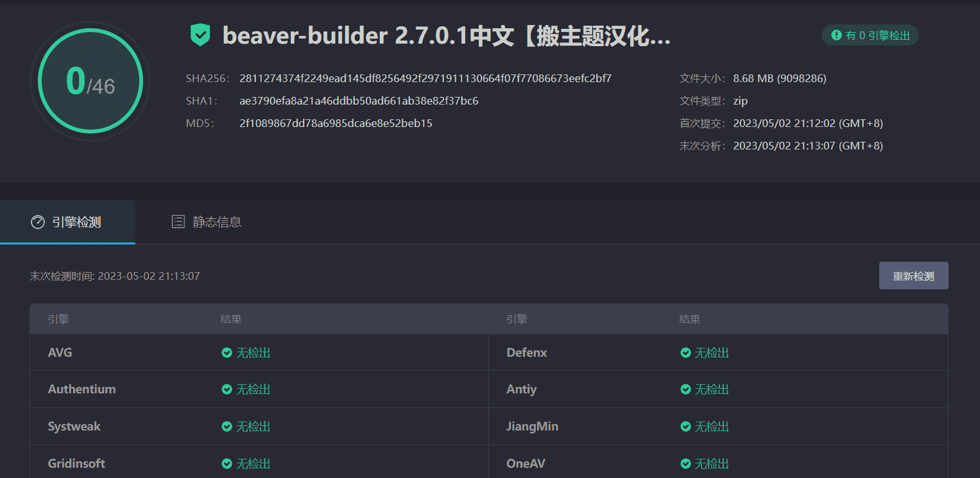Click the Authentium engine name

[82, 389]
